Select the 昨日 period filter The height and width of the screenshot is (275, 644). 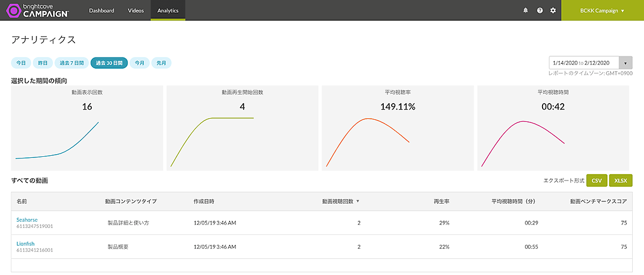[42, 63]
